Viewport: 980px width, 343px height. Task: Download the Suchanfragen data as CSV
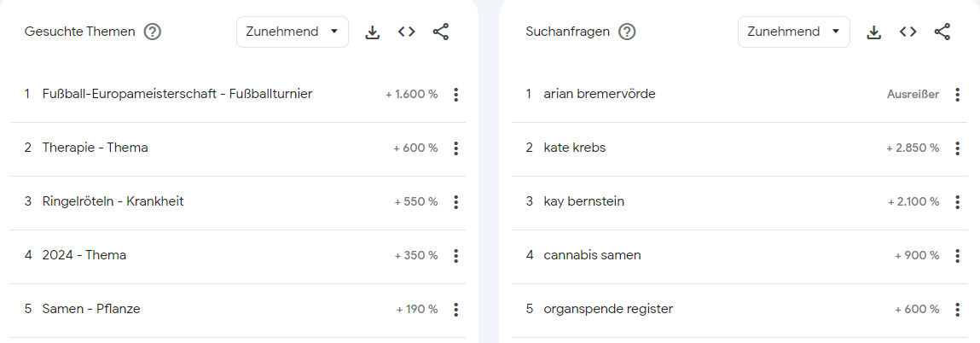[873, 32]
